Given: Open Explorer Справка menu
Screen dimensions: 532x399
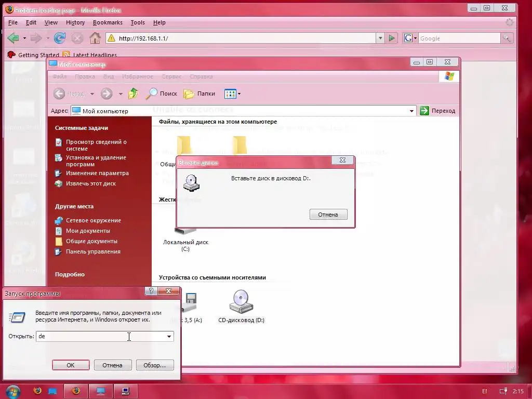Looking at the screenshot, I should tap(201, 77).
